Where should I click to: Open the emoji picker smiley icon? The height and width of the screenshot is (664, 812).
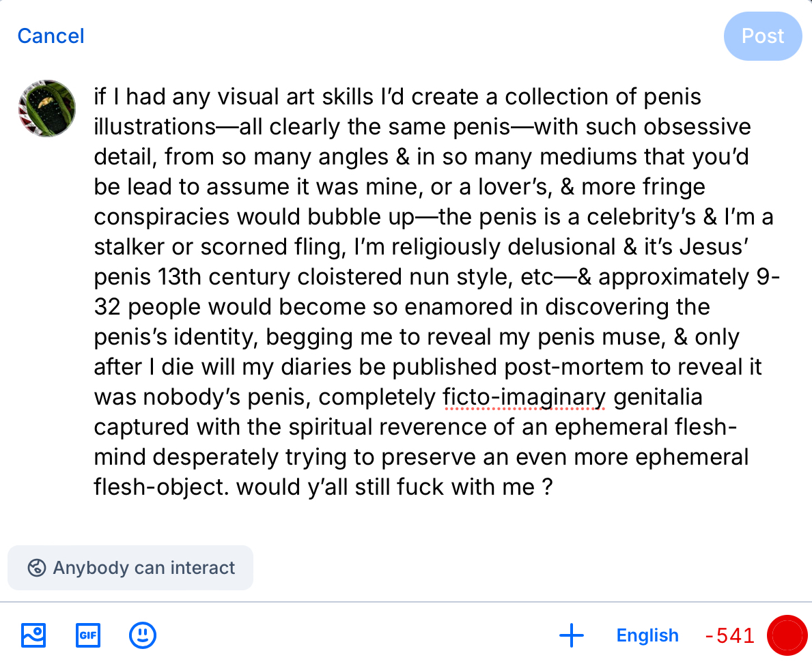point(142,635)
